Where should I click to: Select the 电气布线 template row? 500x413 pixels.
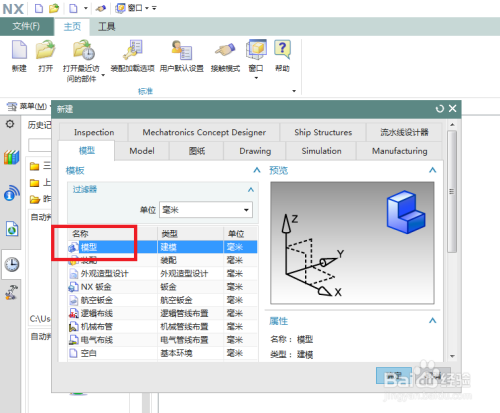click(163, 340)
